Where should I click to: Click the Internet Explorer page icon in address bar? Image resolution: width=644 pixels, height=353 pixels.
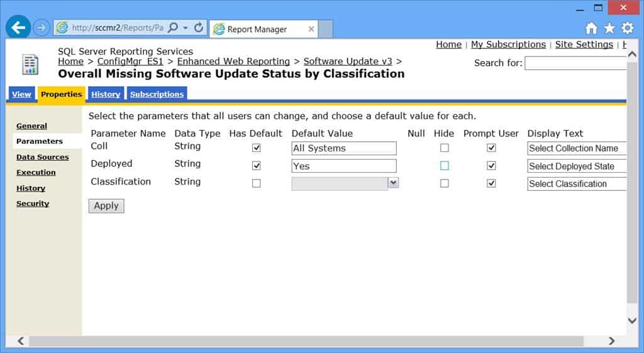62,28
